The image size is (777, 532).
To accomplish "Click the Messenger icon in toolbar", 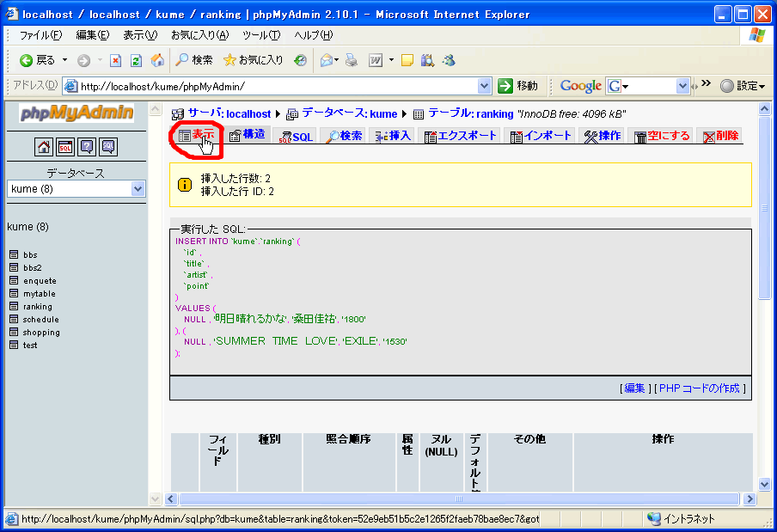I will click(x=449, y=60).
